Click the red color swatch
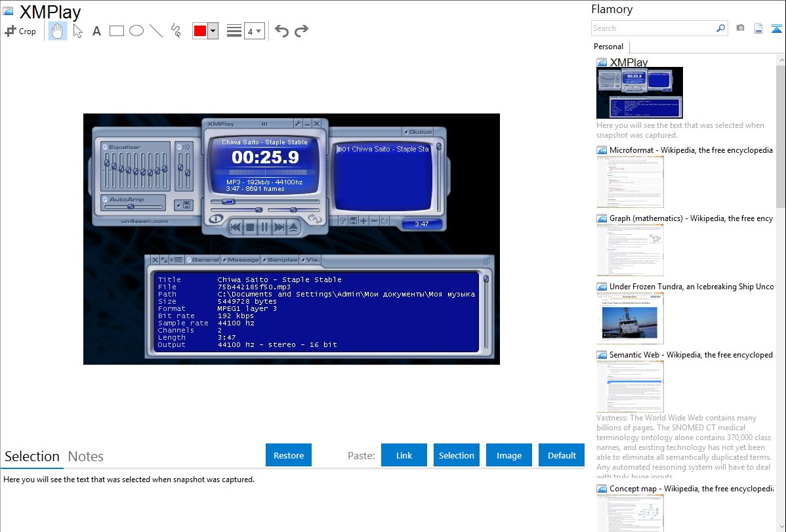 [200, 31]
